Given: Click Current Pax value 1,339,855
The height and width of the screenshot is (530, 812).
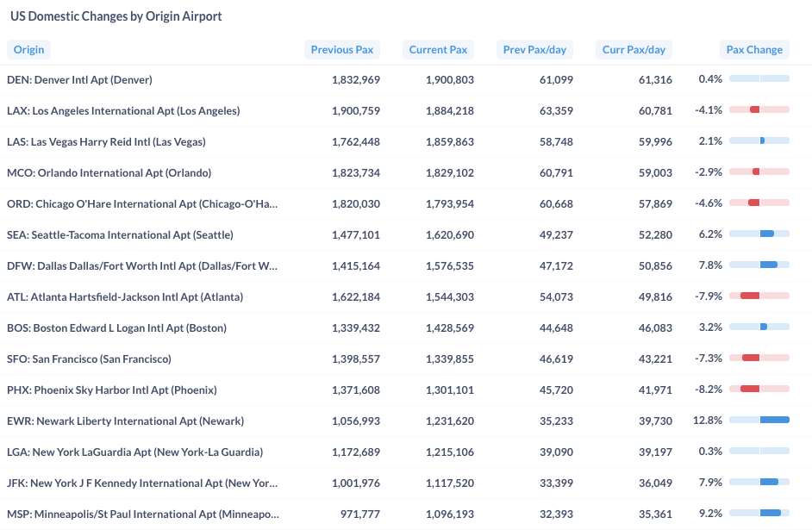Looking at the screenshot, I should [449, 359].
